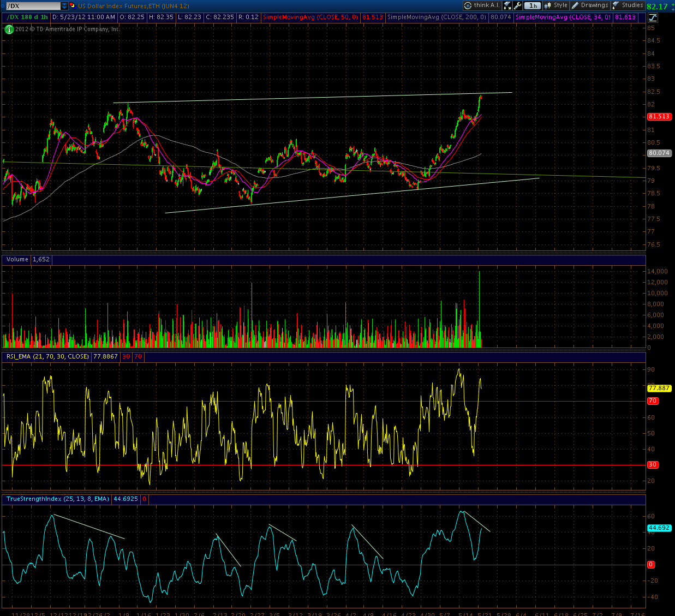
Task: Click the 'R: 0.12' range value
Action: (x=248, y=17)
